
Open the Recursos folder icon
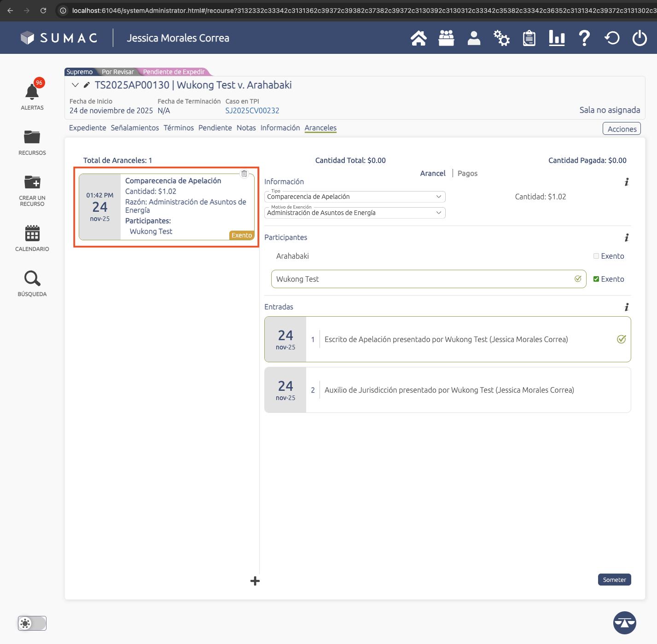coord(32,137)
